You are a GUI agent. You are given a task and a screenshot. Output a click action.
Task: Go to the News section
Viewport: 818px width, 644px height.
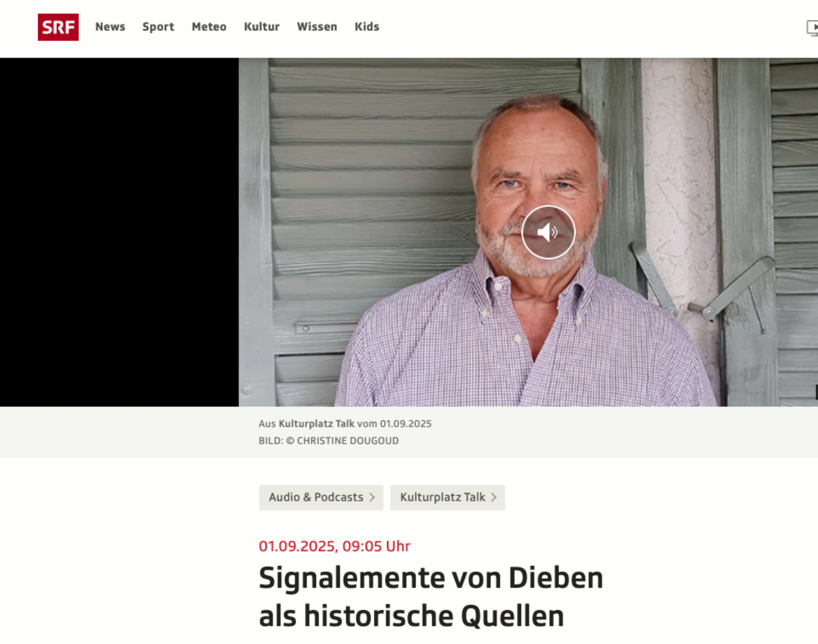pyautogui.click(x=110, y=27)
